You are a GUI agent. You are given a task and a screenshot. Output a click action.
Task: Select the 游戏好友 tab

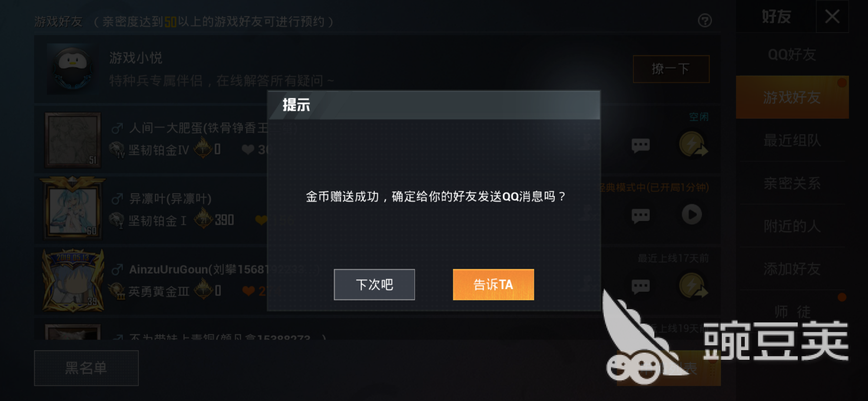pyautogui.click(x=792, y=97)
